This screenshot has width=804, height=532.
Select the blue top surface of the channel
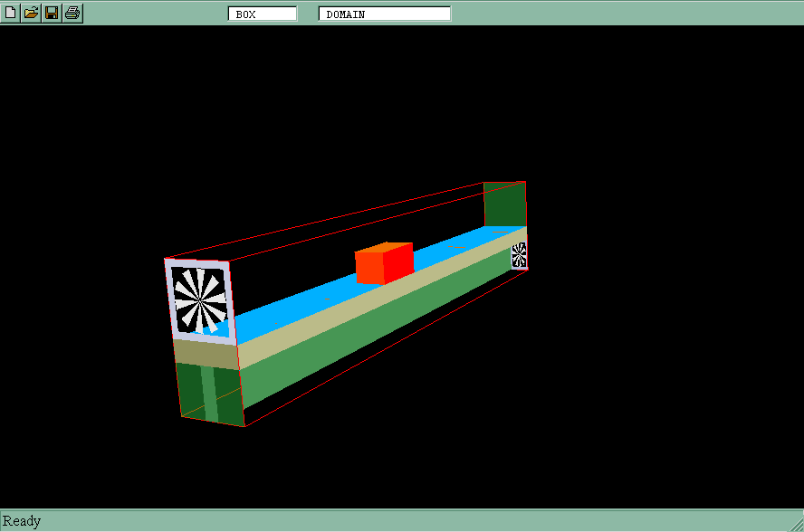click(x=299, y=303)
